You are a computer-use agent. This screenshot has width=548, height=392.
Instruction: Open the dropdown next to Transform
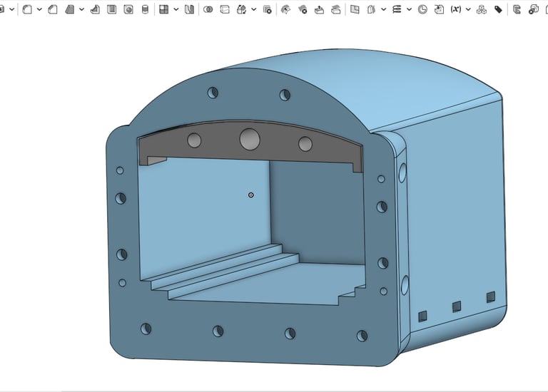tap(254, 9)
